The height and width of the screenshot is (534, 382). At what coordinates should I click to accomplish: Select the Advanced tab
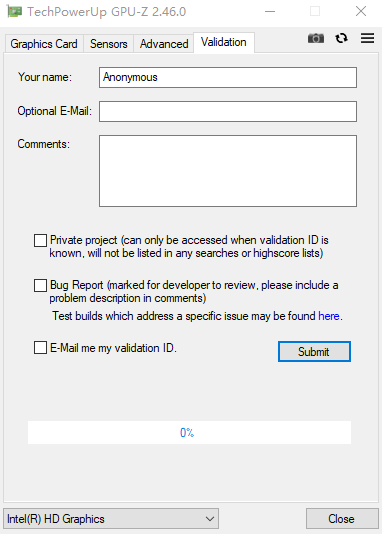coord(164,44)
